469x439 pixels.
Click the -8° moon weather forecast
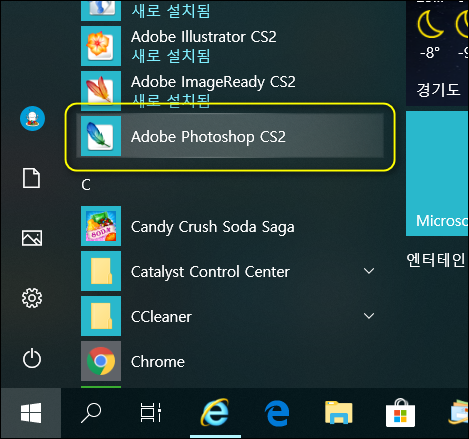click(x=430, y=35)
